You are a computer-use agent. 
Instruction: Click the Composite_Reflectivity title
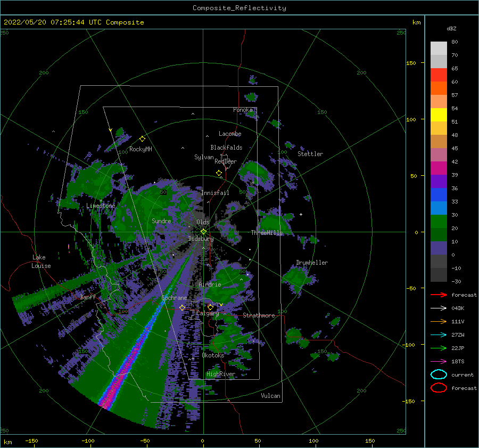(x=240, y=8)
